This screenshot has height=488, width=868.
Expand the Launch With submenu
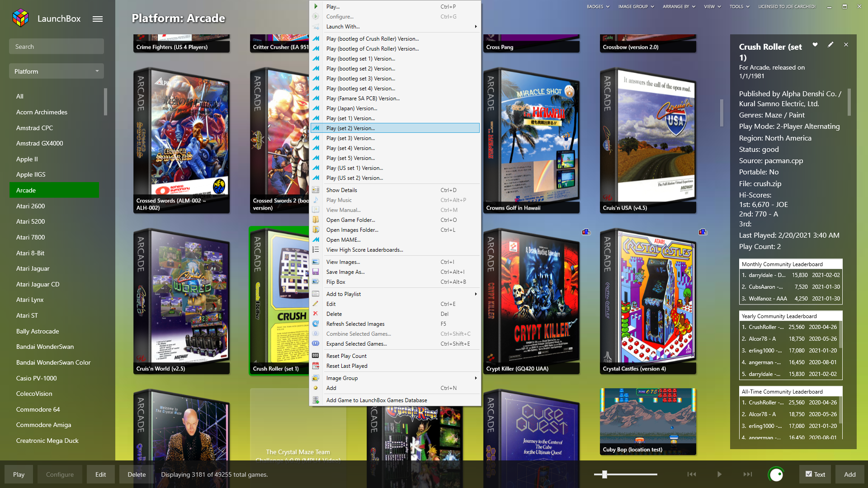pos(395,27)
